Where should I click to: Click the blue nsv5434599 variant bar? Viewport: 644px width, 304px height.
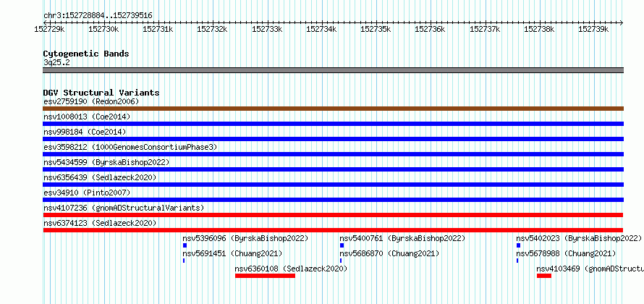[x=333, y=169]
